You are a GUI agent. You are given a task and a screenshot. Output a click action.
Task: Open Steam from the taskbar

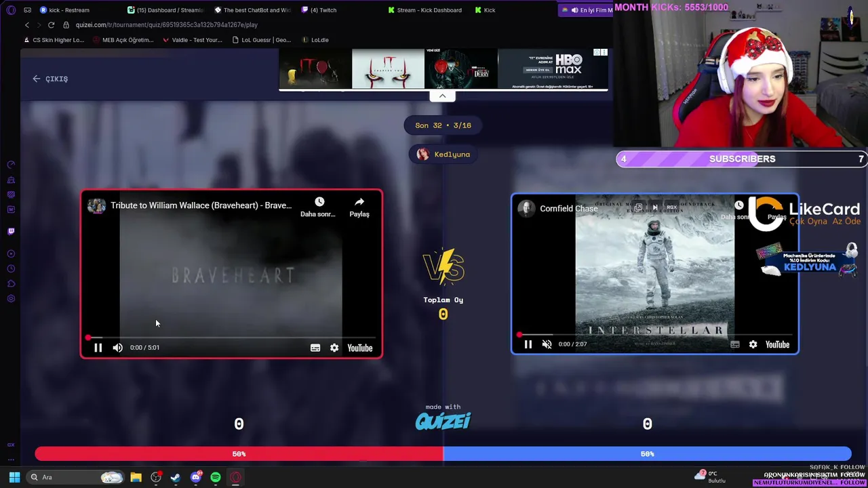(176, 477)
